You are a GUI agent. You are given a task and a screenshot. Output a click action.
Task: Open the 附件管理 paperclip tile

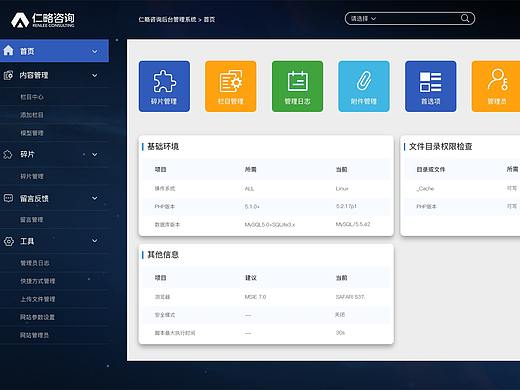[364, 86]
